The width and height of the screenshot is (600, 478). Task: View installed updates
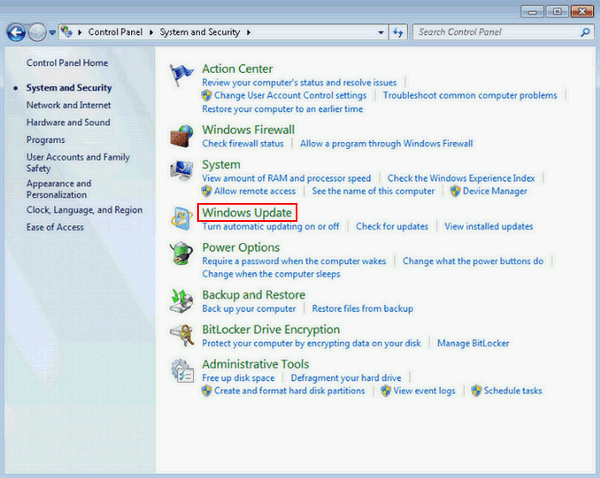(489, 227)
